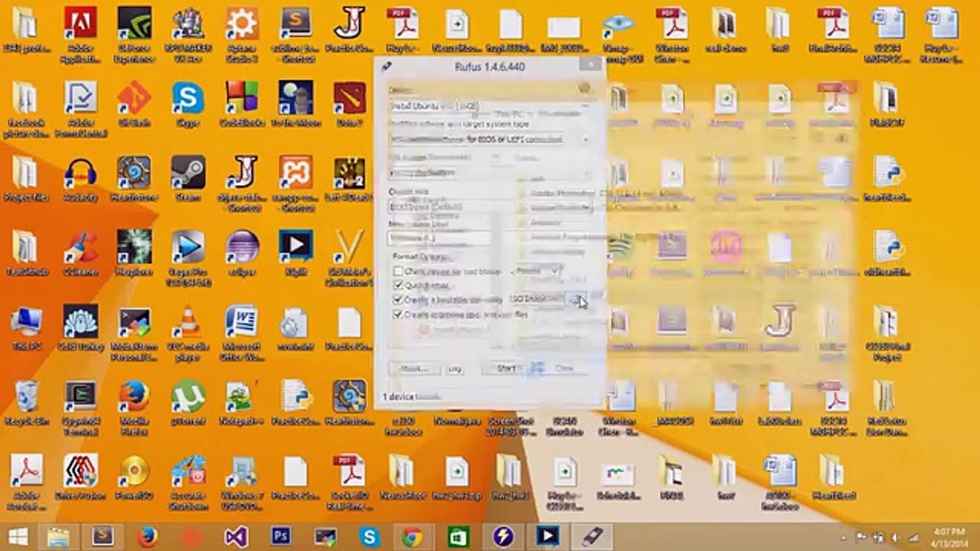980x551 pixels.
Task: Open the Rufus Log button
Action: tap(455, 369)
